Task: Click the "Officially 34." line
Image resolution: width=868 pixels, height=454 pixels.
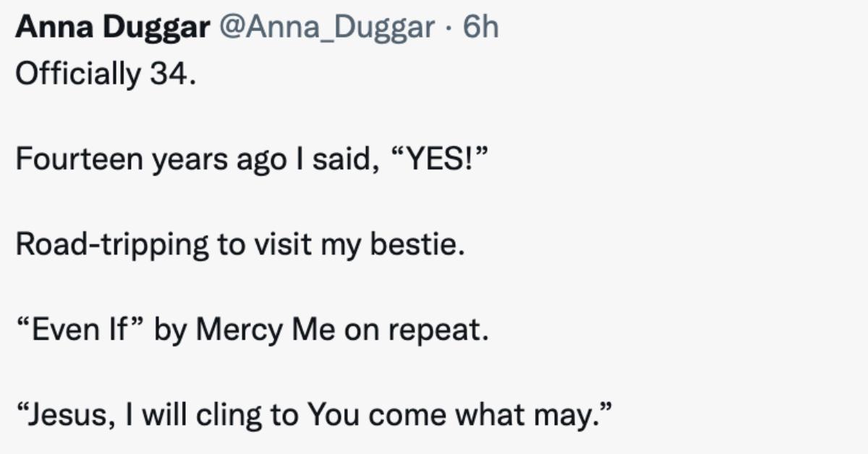Action: [x=106, y=74]
